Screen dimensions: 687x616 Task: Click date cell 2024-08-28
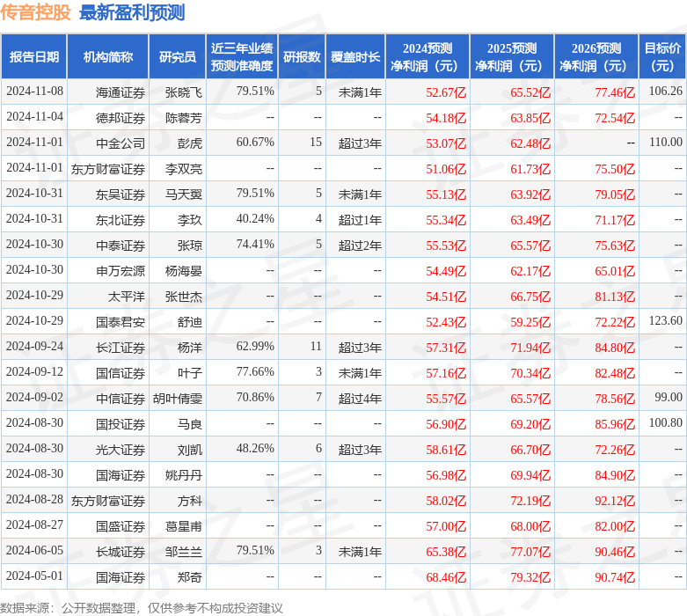coord(34,500)
